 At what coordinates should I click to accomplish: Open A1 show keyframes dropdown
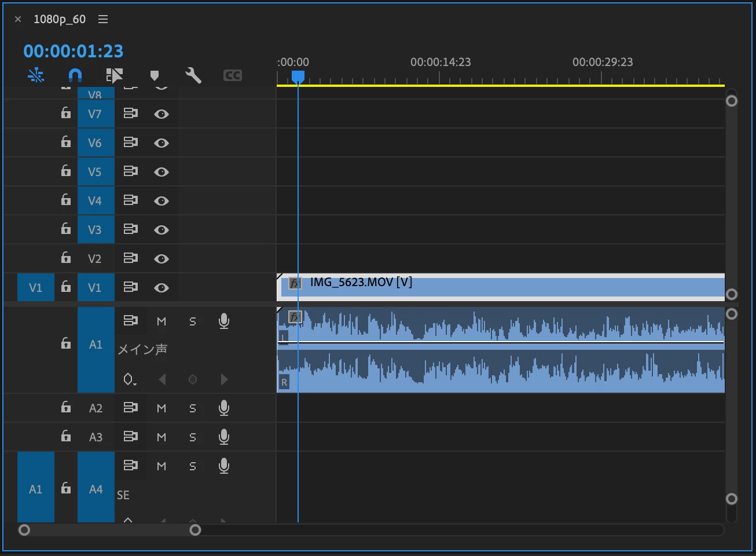tap(130, 379)
